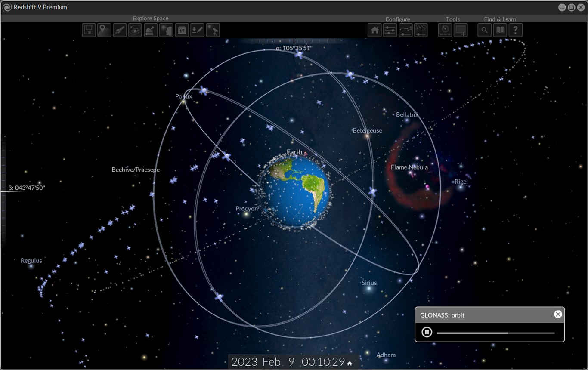Open the constellation lines settings icon
Image resolution: width=588 pixels, height=370 pixels.
pos(405,30)
